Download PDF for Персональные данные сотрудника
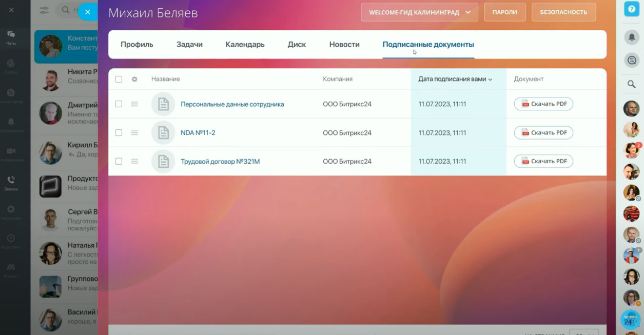 click(543, 104)
